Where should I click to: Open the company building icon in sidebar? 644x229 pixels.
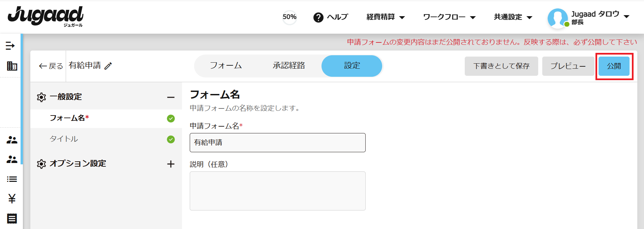pyautogui.click(x=12, y=66)
